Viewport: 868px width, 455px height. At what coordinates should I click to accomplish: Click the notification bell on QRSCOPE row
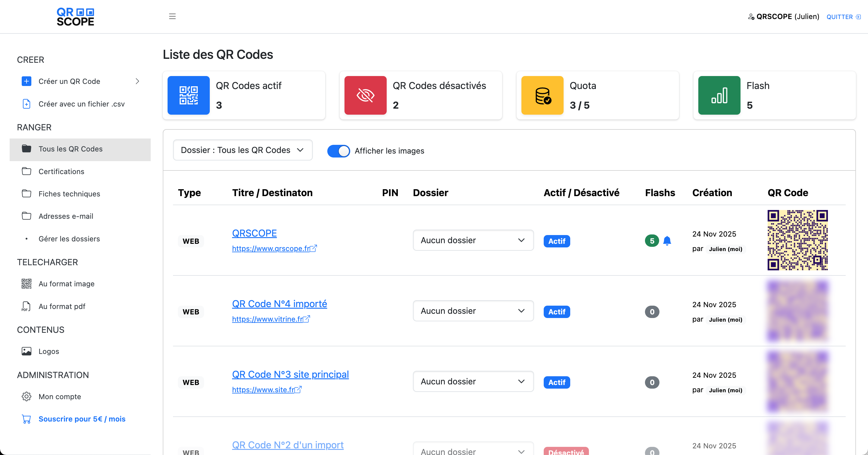(x=667, y=241)
